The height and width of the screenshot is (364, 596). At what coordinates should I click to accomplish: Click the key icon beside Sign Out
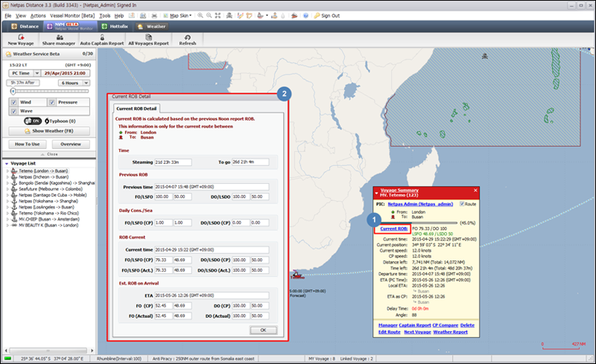(x=316, y=16)
